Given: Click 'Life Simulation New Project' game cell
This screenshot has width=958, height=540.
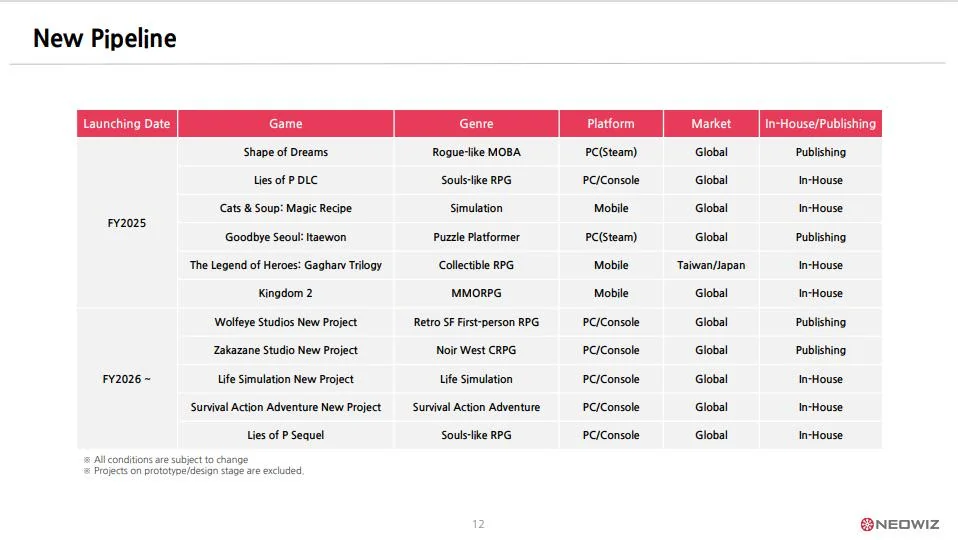Looking at the screenshot, I should tap(285, 379).
